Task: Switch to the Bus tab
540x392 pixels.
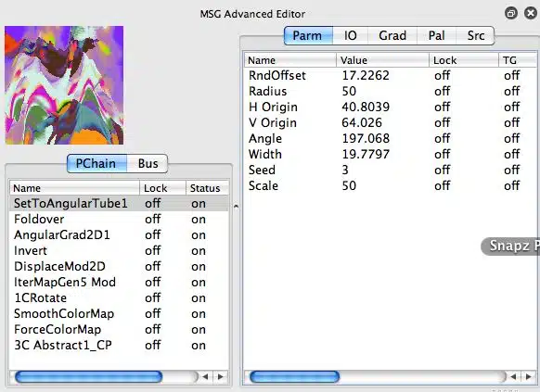Action: 148,164
